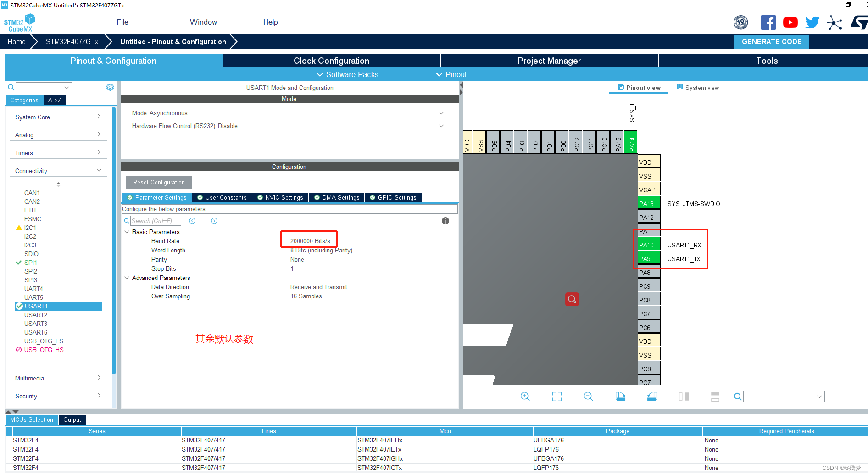Open the Hardware Flow Control dropdown
The image size is (868, 475).
331,126
